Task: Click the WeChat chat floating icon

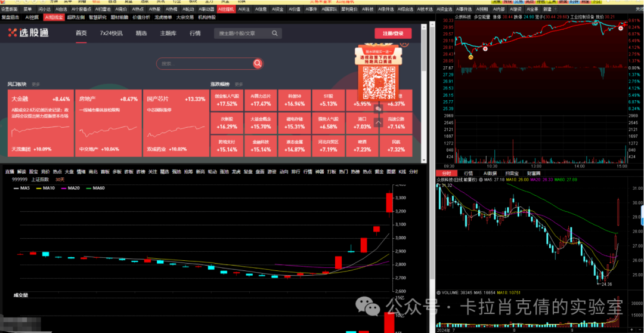Action: tap(378, 109)
